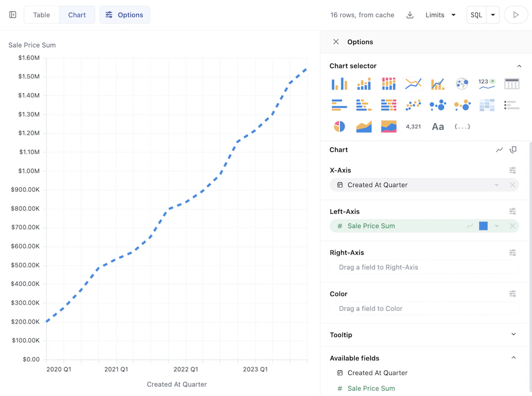Click the download results icon
The image size is (532, 396).
pyautogui.click(x=410, y=15)
